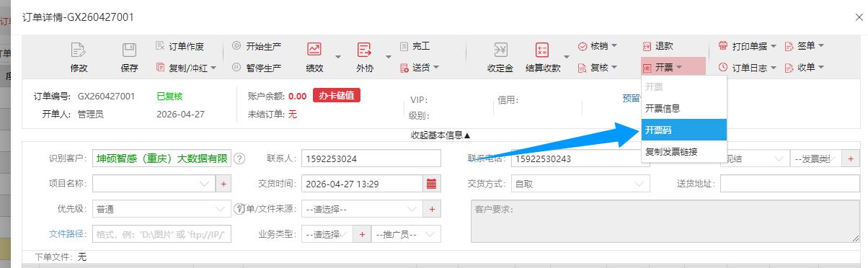Open the 交货方式 dropdown showing 自取
Screen dimensions: 868x268
580,184
